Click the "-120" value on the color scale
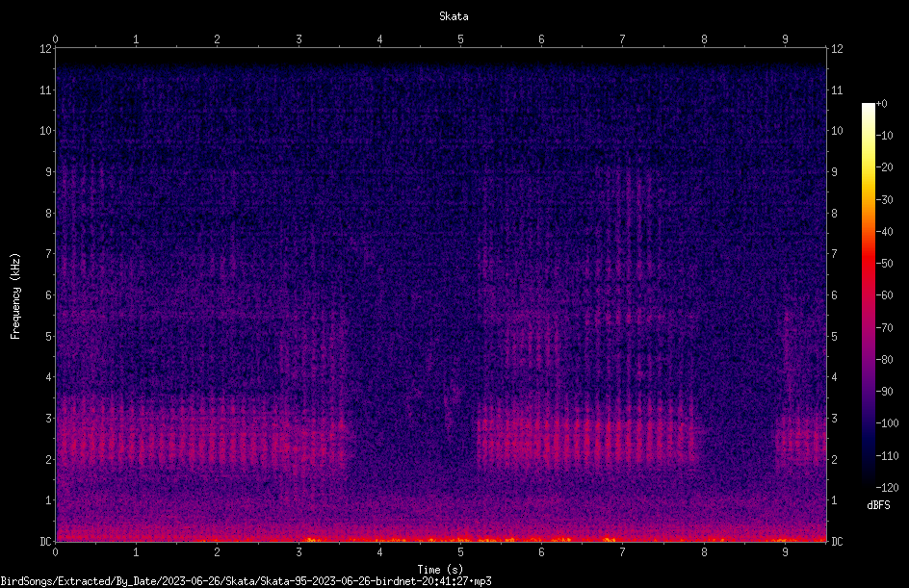Screen dimensions: 909x588 887,488
